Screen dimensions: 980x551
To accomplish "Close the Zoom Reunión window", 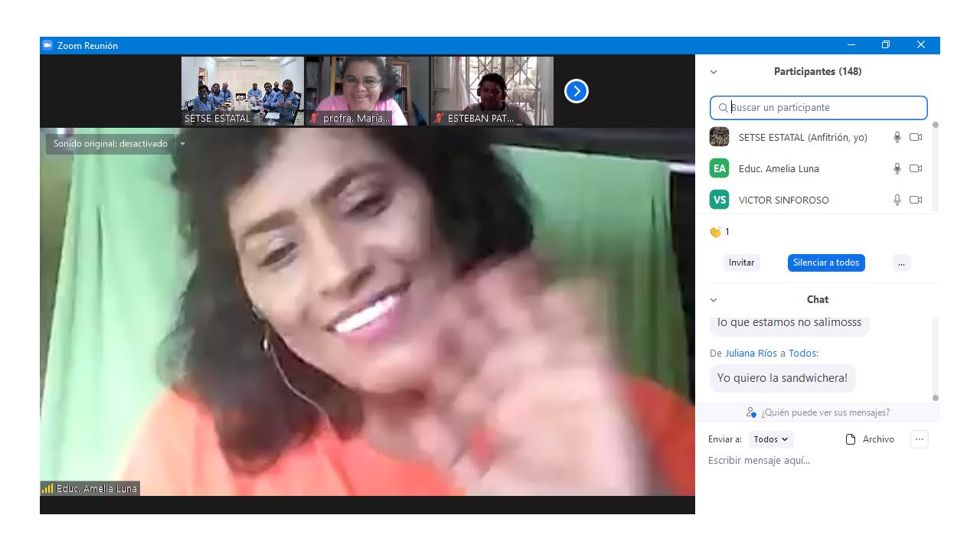I will (x=921, y=45).
